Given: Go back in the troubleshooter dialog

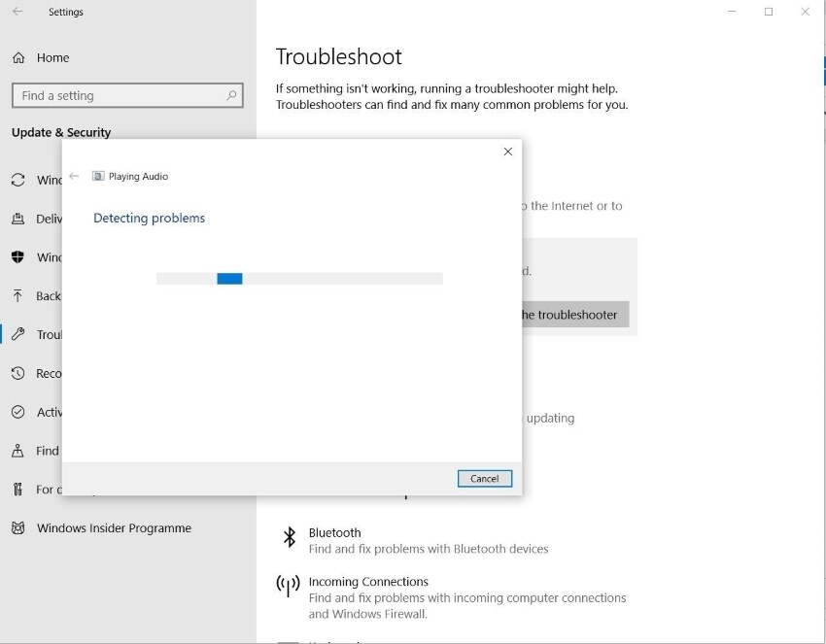Looking at the screenshot, I should pos(74,177).
